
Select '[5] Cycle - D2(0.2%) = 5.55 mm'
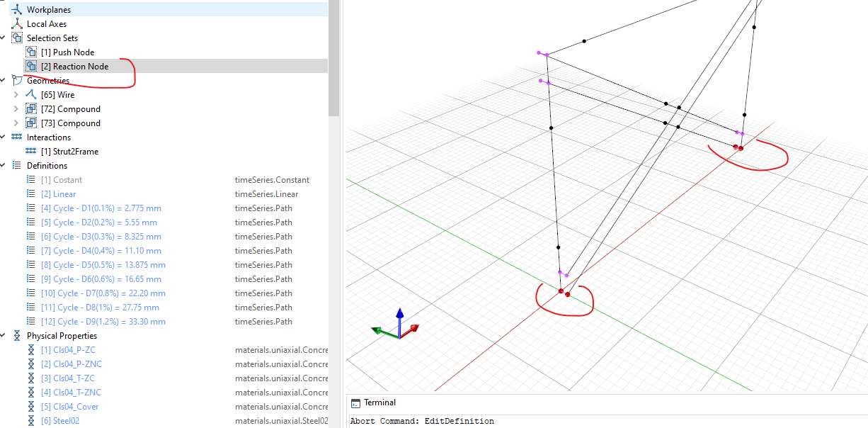pyautogui.click(x=98, y=222)
